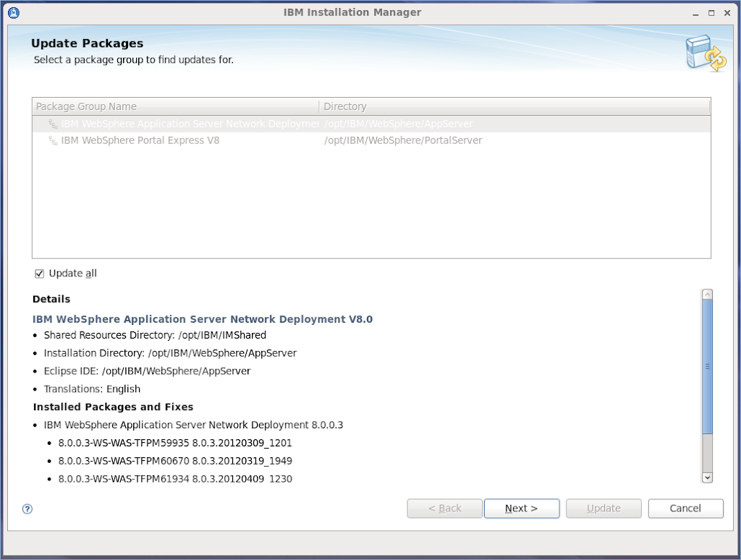Viewport: 741px width, 560px height.
Task: Click the package icon beside WebSphere Application Server
Action: (x=53, y=124)
